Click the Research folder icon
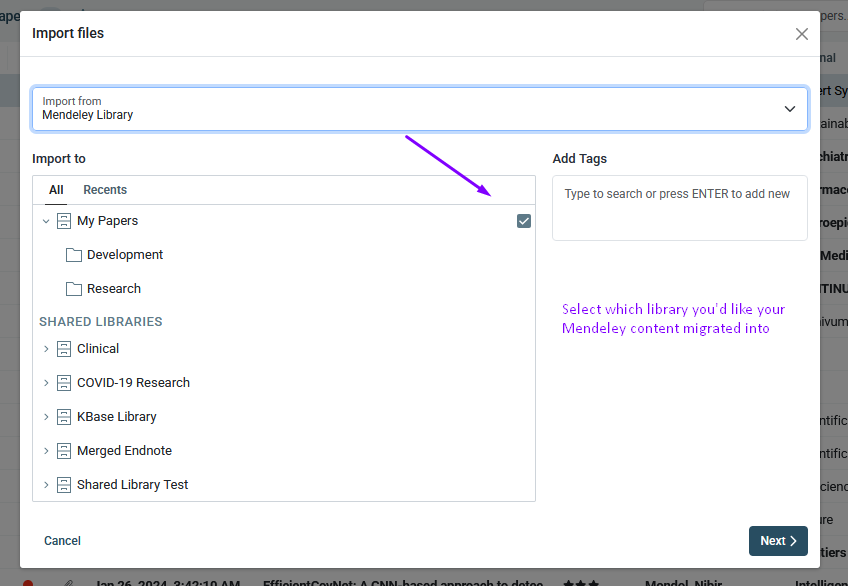Screen dimensions: 848x586 point(73,289)
